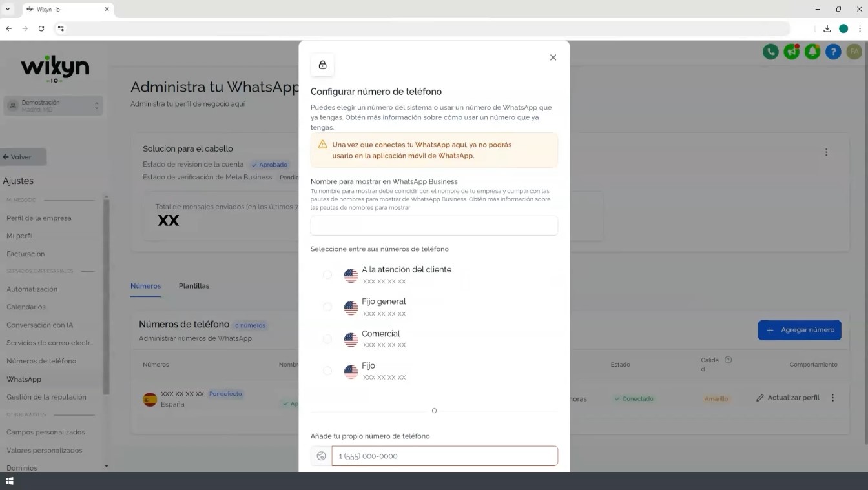Click the 'Conectado' status badge
The height and width of the screenshot is (490, 868).
pos(634,399)
